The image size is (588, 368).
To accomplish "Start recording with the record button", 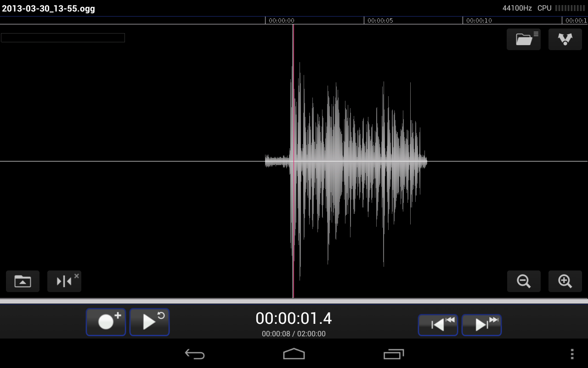I will pos(106,322).
